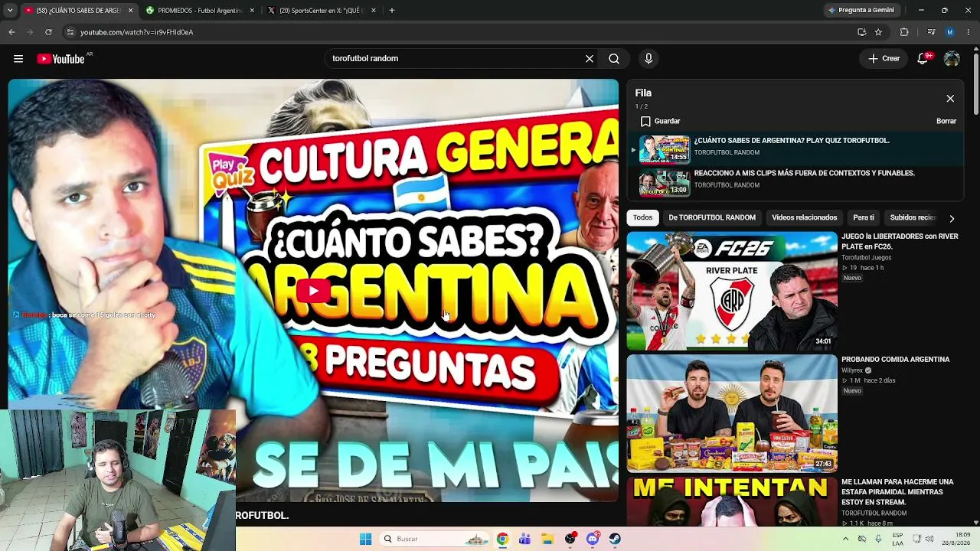
Task: Open the Torofutbol Juegos channel link
Action: [x=866, y=258]
